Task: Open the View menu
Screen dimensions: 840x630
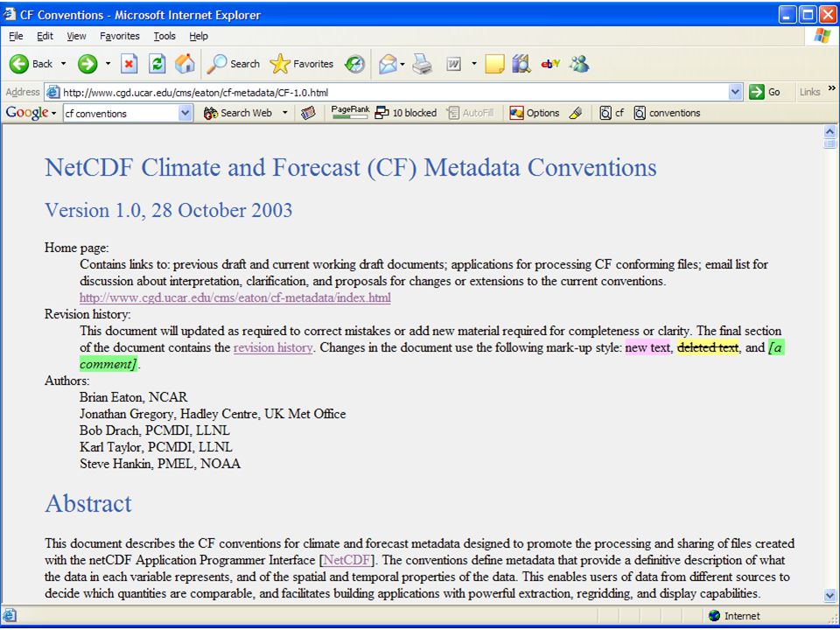Action: click(77, 36)
